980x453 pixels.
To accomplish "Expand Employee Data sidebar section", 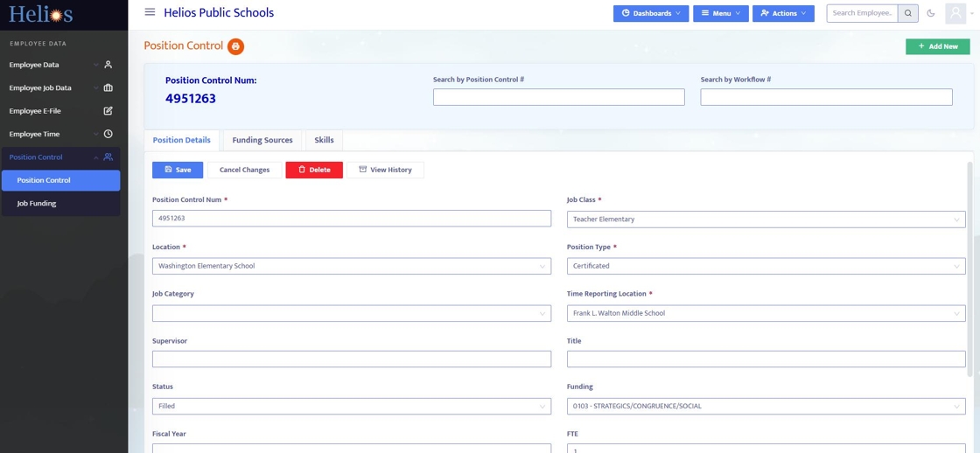I will pos(60,65).
